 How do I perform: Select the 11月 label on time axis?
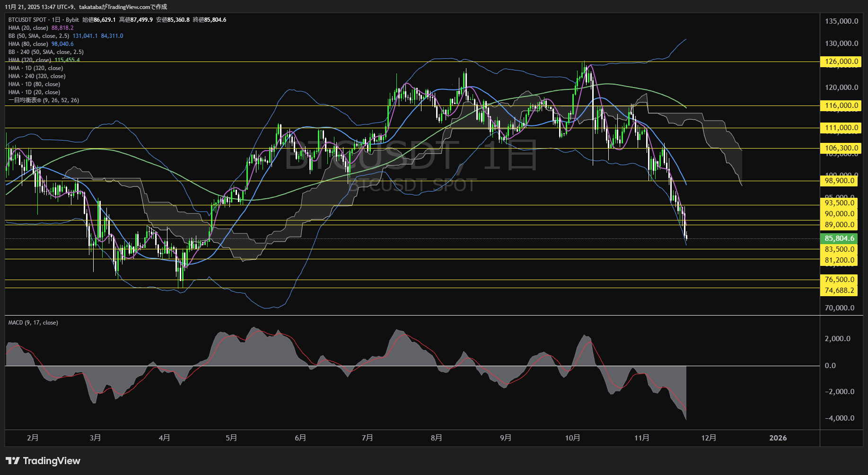(641, 438)
